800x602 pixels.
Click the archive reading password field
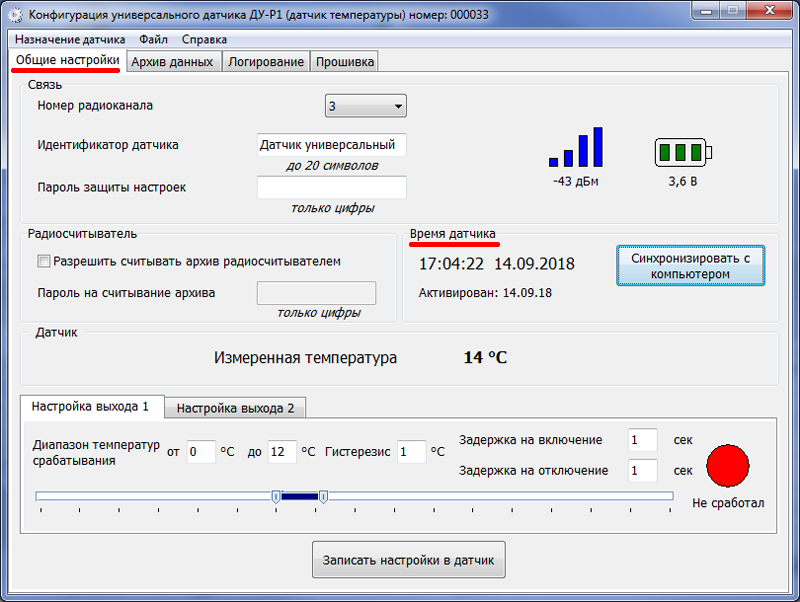point(316,293)
